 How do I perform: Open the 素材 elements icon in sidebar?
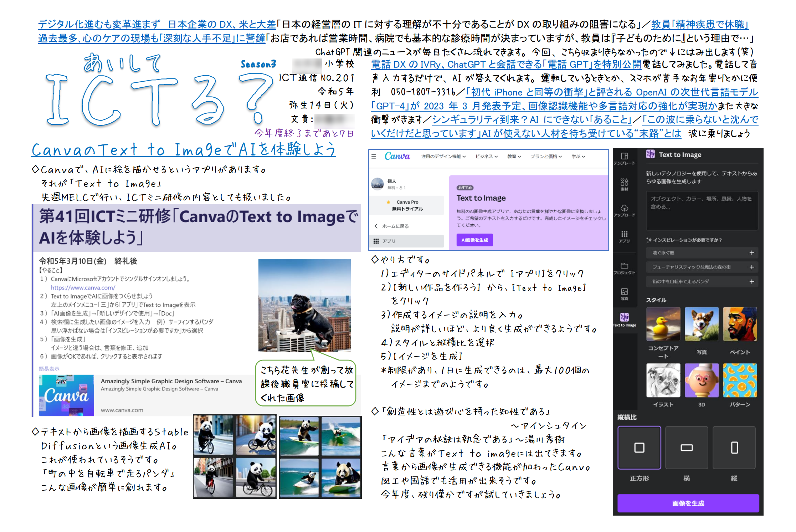pos(624,184)
